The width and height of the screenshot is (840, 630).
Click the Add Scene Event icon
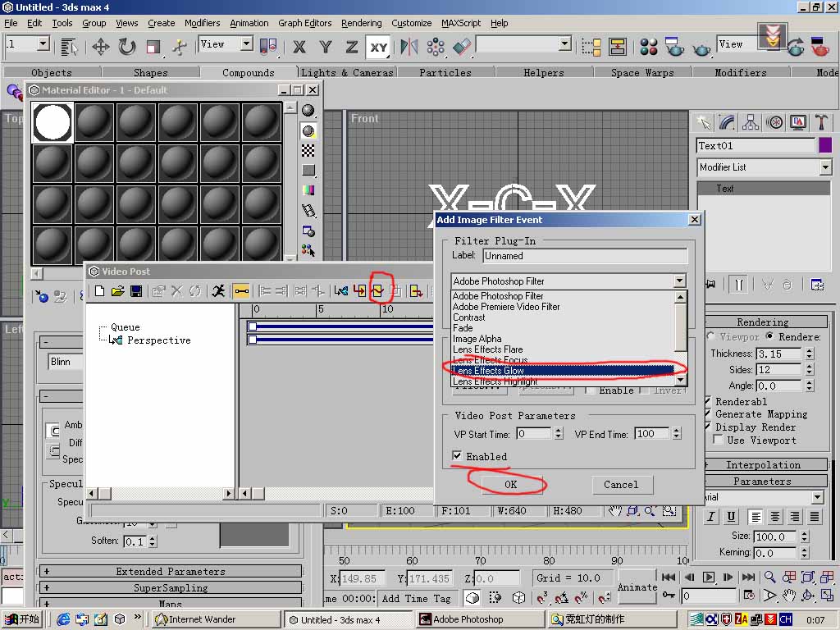pyautogui.click(x=341, y=291)
